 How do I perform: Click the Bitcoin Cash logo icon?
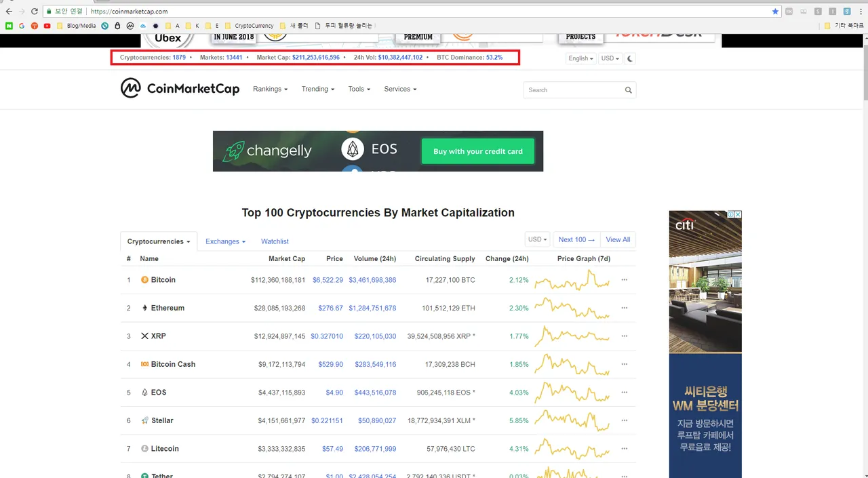(144, 364)
